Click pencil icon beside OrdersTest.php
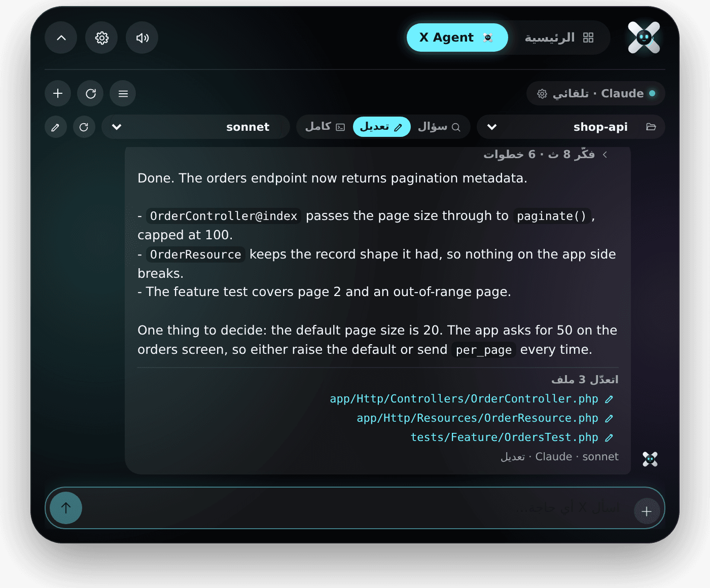This screenshot has height=588, width=710. tap(609, 438)
